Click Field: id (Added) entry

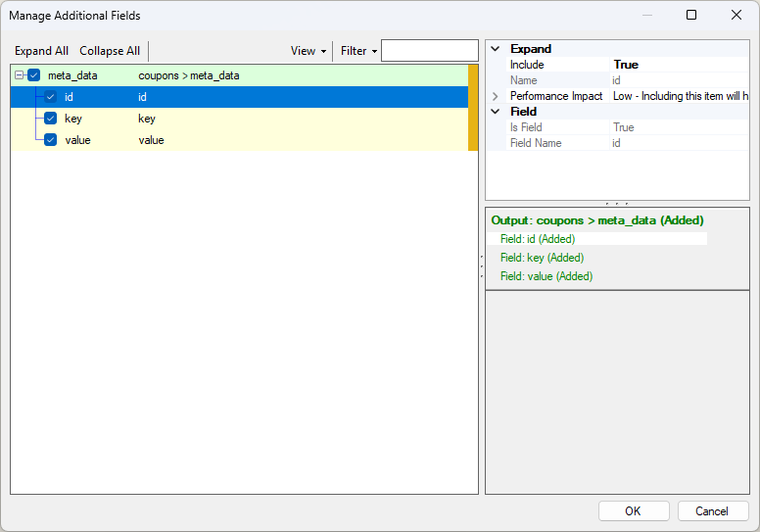pyautogui.click(x=538, y=239)
